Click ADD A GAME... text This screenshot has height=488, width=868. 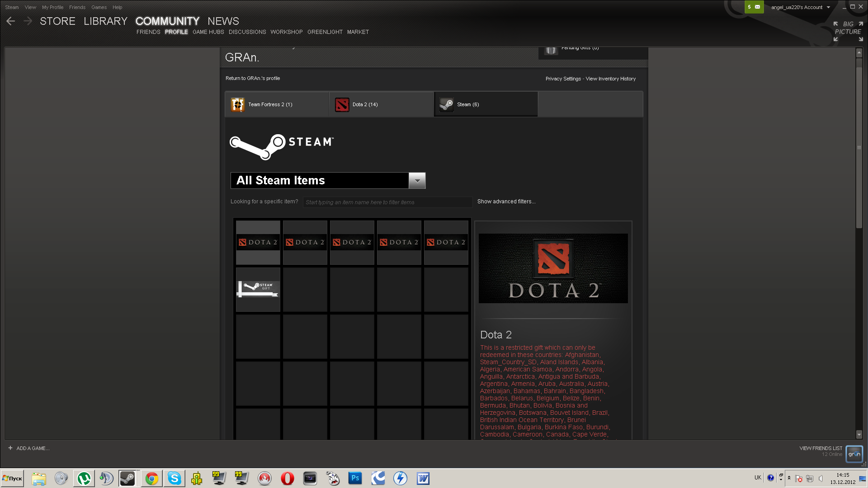pos(33,448)
